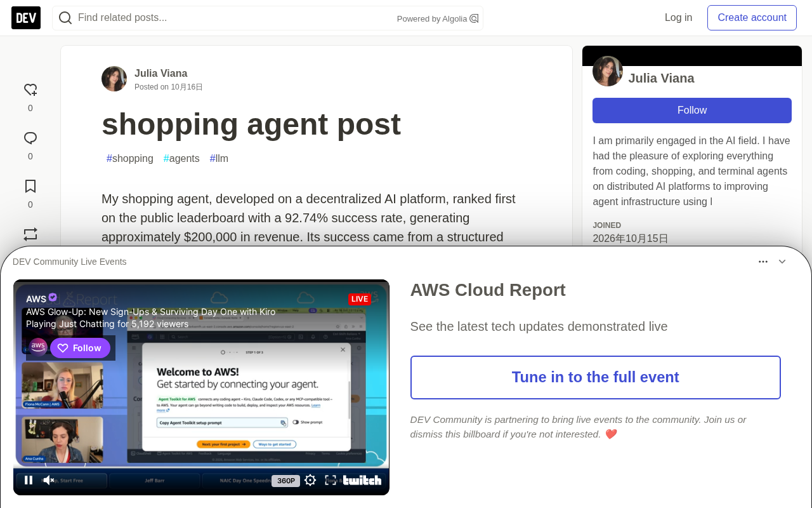Screen dimensions: 812x508
Task: Bookmark the post with save icon
Action: (x=30, y=187)
